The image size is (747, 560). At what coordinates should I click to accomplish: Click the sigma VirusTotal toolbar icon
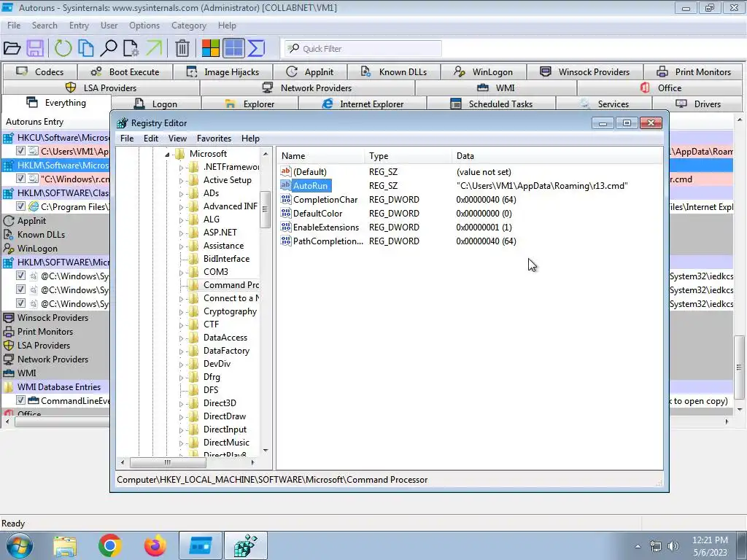point(256,48)
